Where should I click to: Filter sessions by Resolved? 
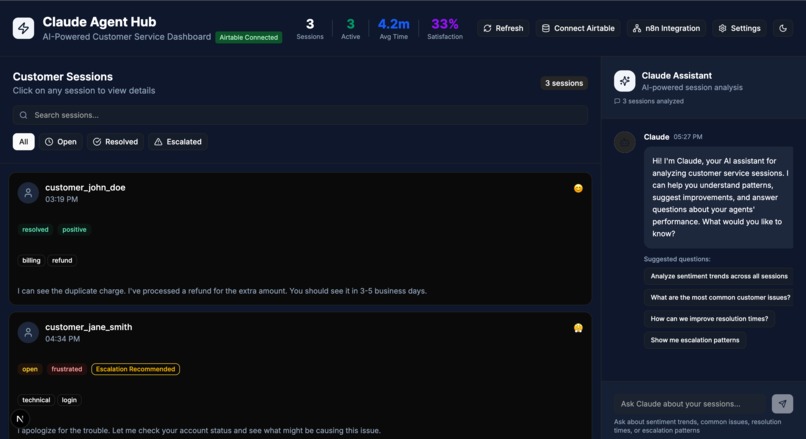pos(116,142)
